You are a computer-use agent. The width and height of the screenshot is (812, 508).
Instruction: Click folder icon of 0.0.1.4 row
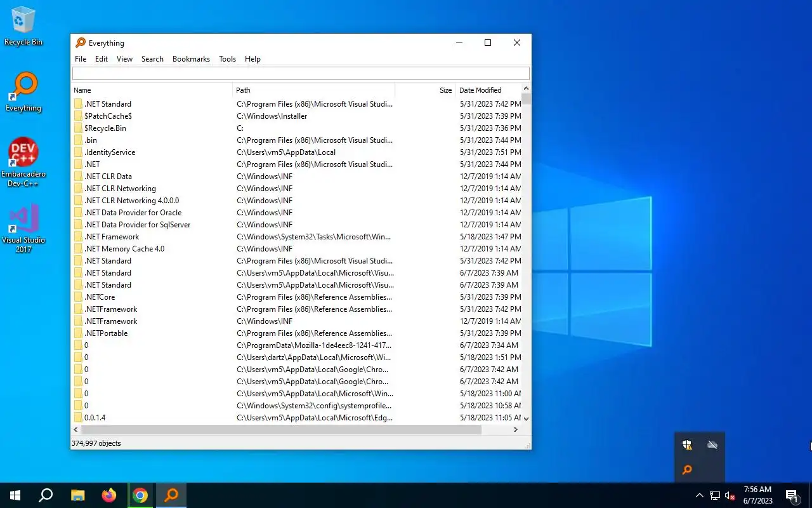coord(78,418)
